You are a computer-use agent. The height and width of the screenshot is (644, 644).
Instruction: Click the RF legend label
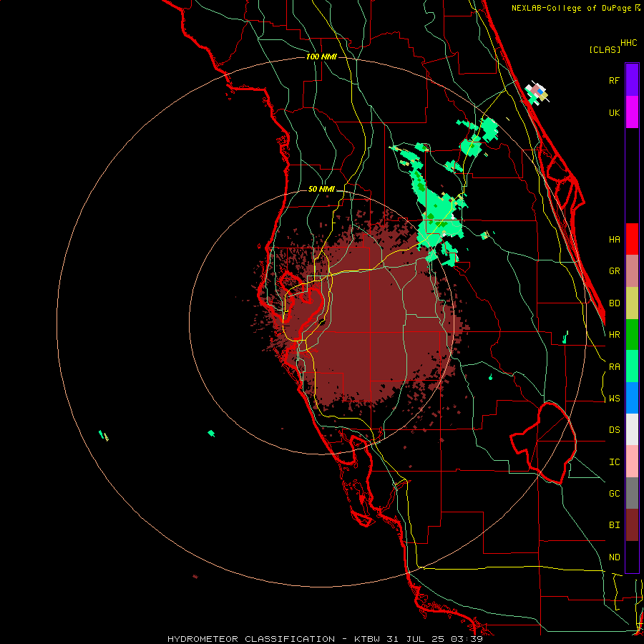614,80
